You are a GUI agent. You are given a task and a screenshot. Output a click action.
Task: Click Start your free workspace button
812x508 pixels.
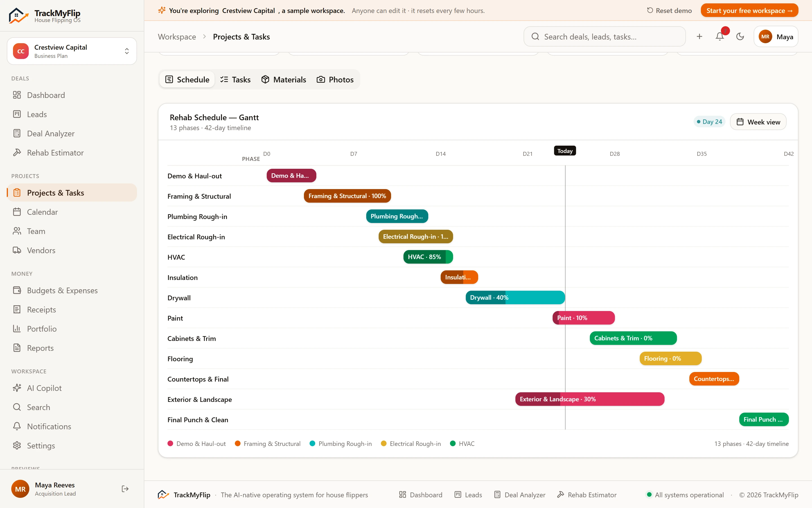(749, 10)
